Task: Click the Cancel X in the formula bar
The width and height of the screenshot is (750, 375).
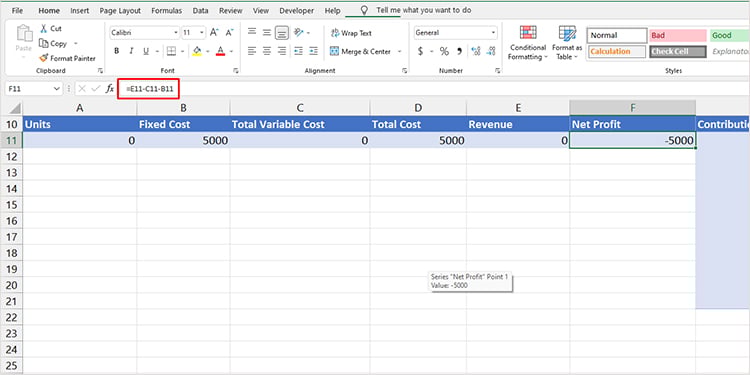Action: click(82, 88)
